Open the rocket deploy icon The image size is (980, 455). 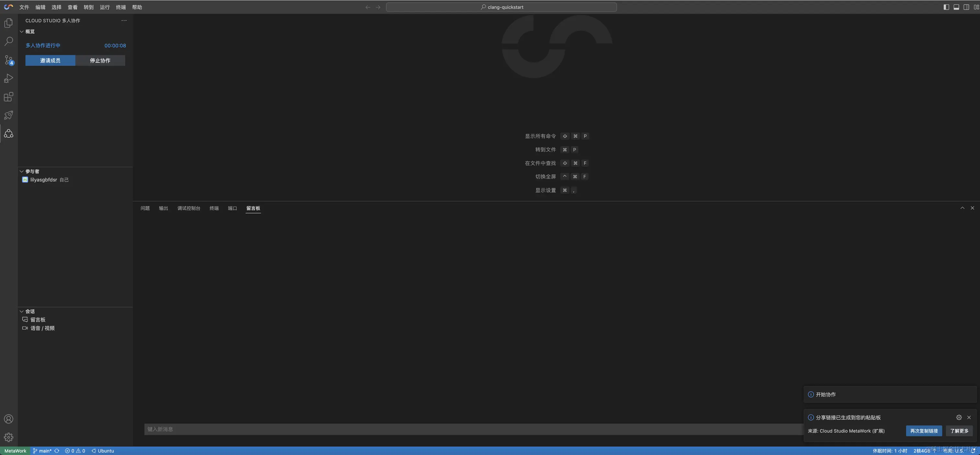[8, 115]
